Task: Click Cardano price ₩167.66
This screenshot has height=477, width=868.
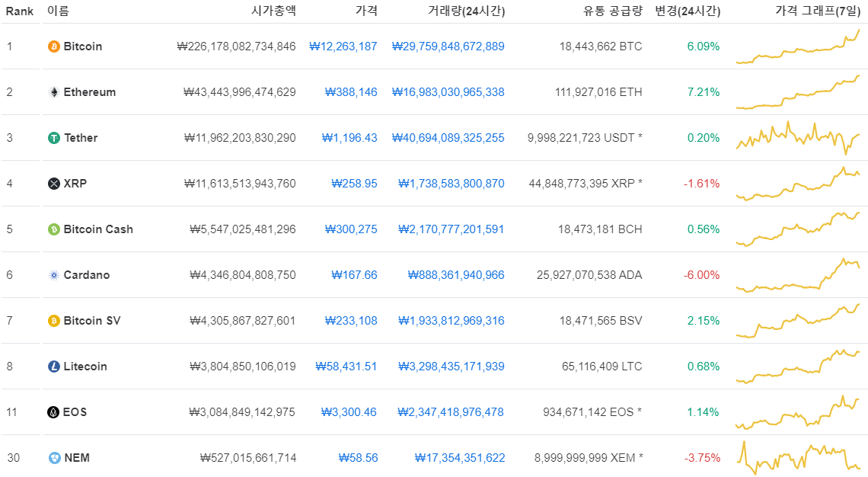Action: point(354,275)
